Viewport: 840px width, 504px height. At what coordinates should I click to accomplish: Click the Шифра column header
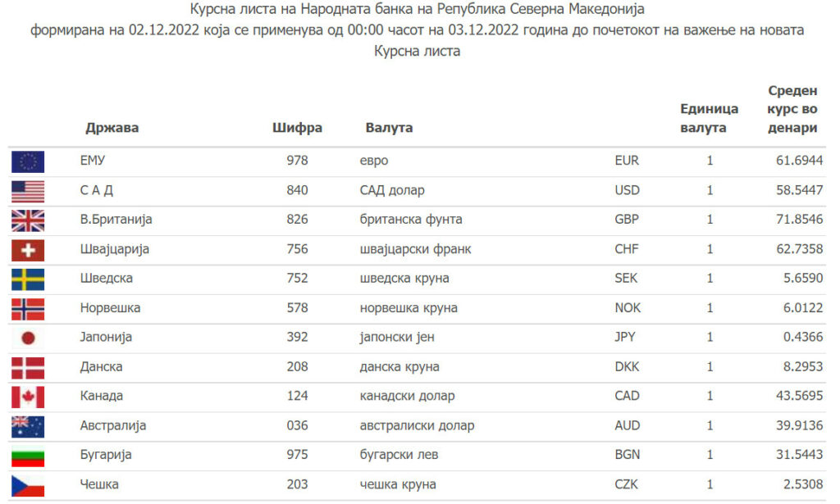(297, 127)
